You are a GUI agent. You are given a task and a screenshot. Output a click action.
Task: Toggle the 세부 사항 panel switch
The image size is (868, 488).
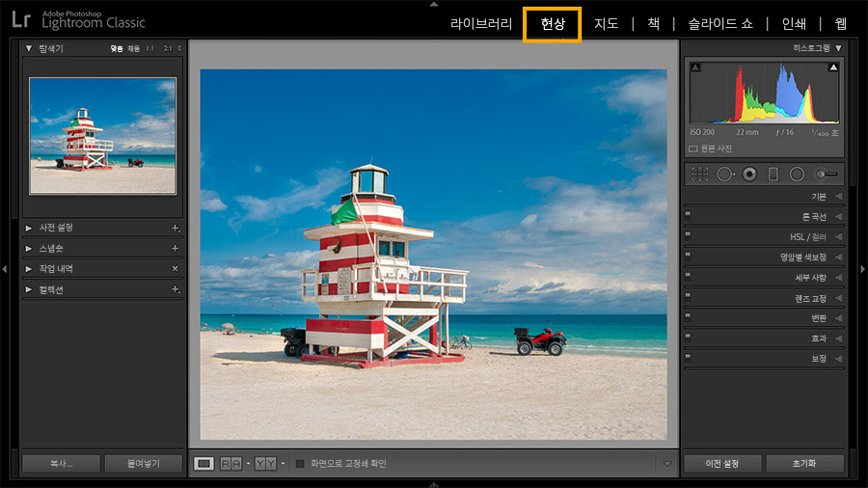point(688,276)
